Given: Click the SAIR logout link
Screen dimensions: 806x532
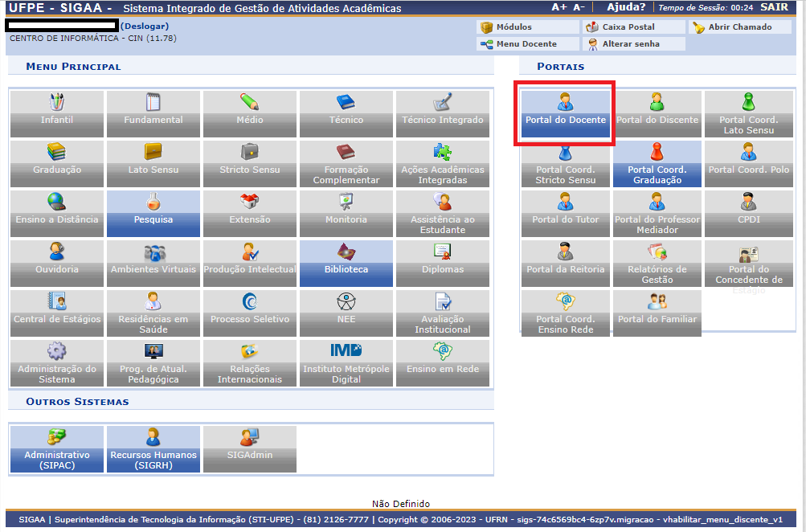Looking at the screenshot, I should coord(774,7).
